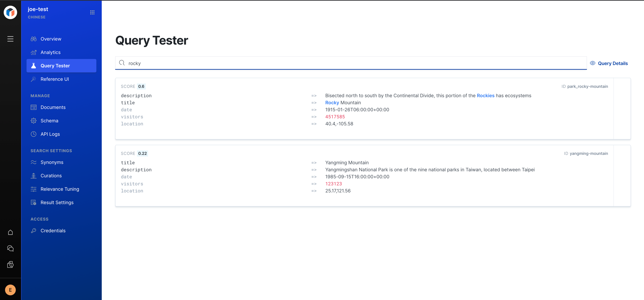644x300 pixels.
Task: Open the user avatar E menu
Action: (x=10, y=290)
